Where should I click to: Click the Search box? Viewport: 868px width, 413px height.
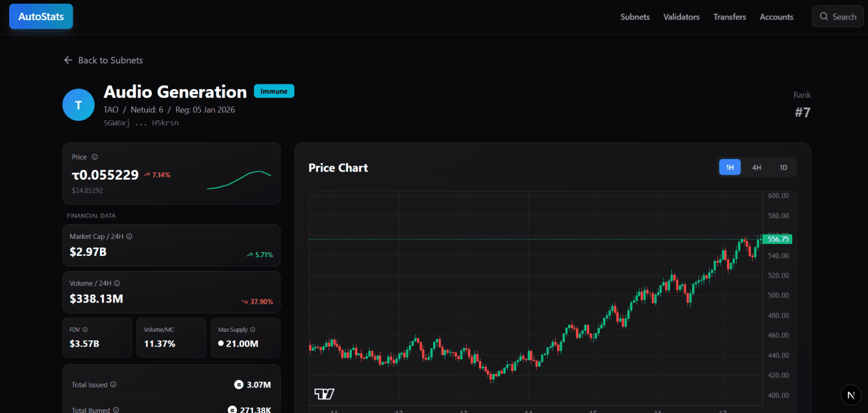[837, 16]
